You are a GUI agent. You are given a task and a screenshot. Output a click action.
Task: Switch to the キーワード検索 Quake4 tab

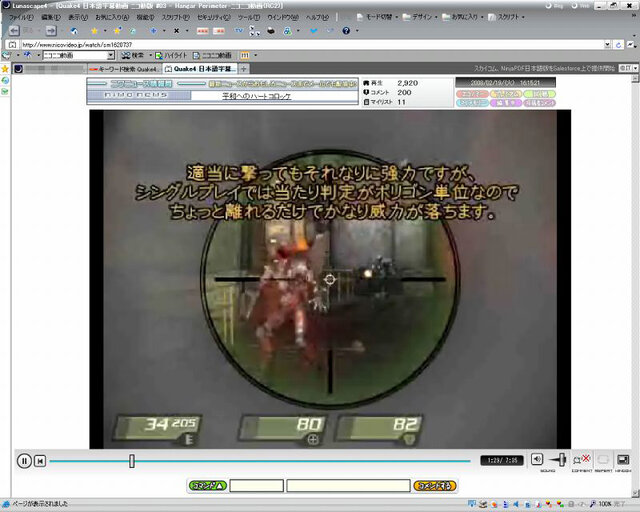tap(124, 69)
